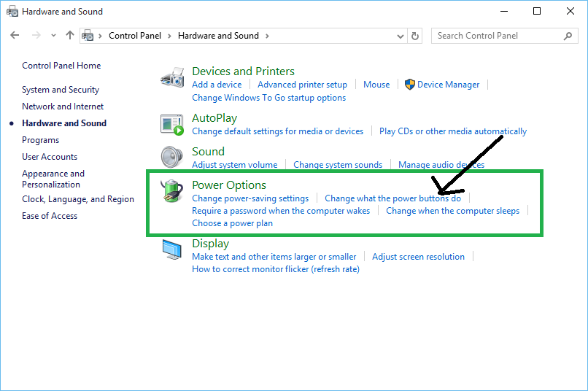
Task: Change Windows To Go startup options
Action: [x=269, y=98]
